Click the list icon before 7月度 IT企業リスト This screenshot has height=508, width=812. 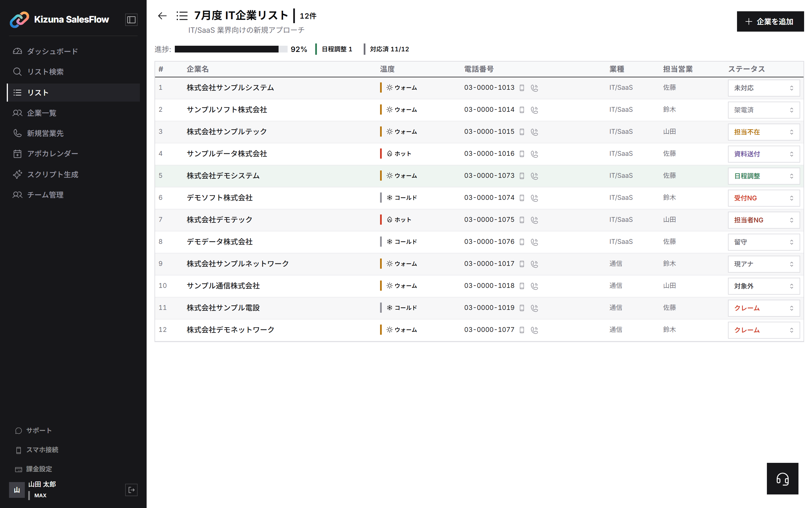coord(182,16)
